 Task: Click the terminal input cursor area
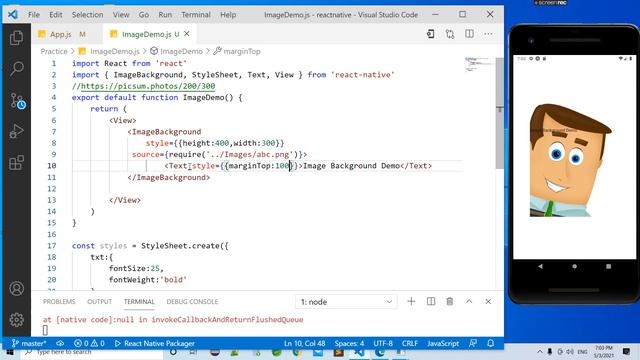(x=45, y=330)
